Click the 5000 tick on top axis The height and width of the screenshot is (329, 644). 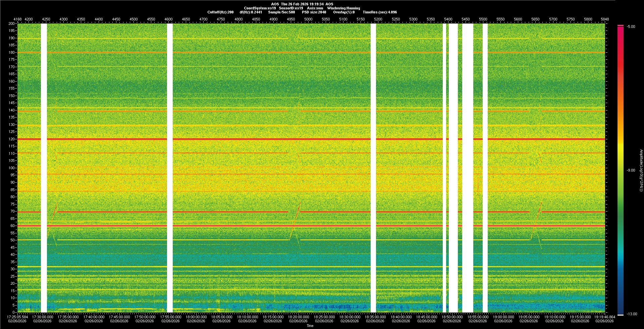coord(308,19)
